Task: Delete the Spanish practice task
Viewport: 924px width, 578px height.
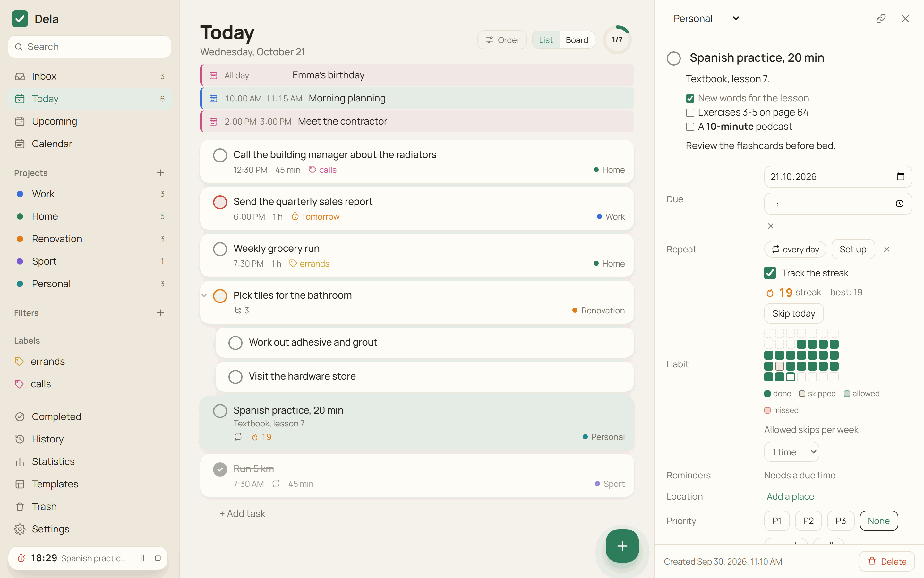Action: (x=886, y=561)
